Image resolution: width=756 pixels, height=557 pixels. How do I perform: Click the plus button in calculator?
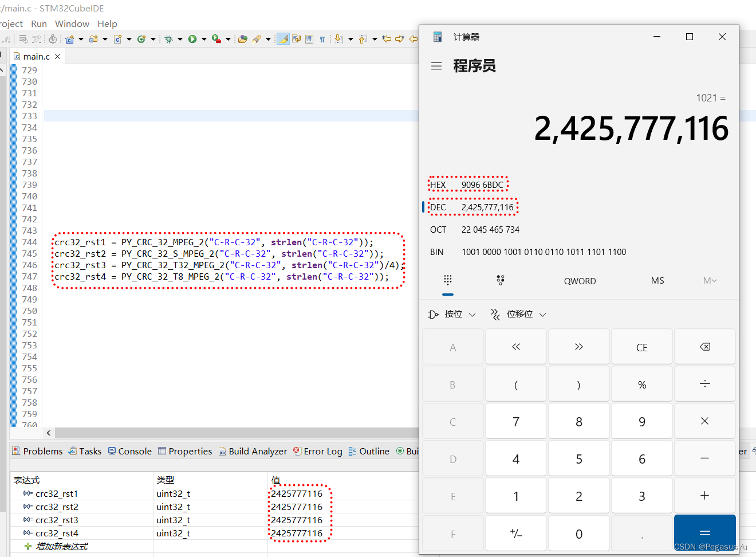point(705,496)
